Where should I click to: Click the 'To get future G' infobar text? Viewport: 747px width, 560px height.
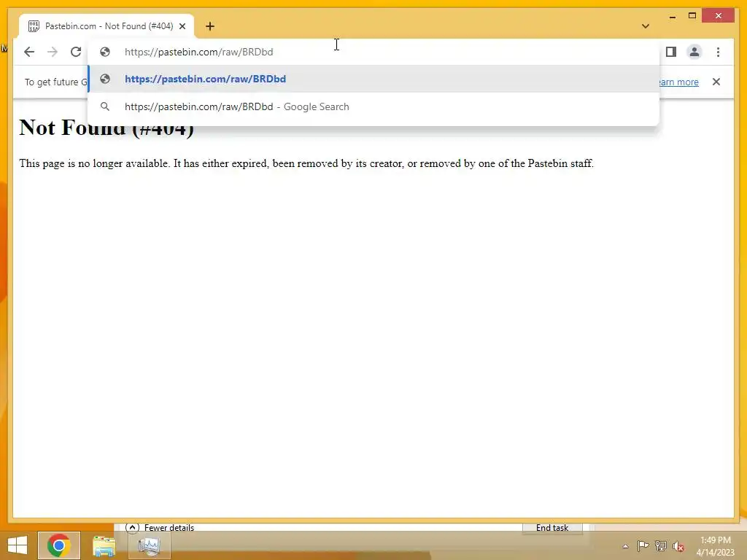(x=55, y=82)
